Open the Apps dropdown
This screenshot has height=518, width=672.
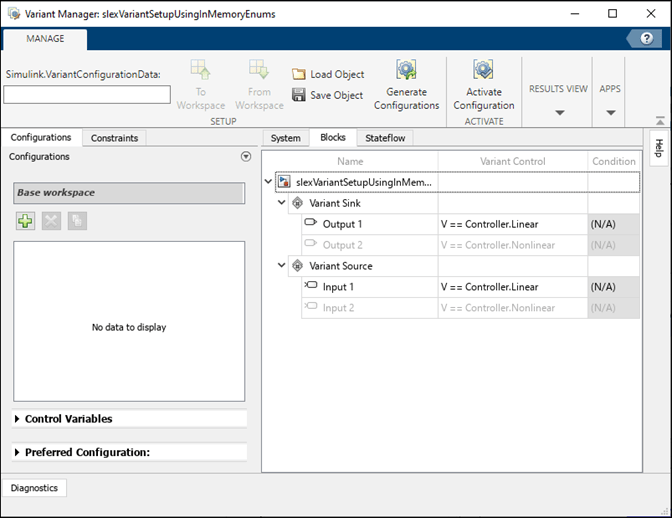pos(610,112)
